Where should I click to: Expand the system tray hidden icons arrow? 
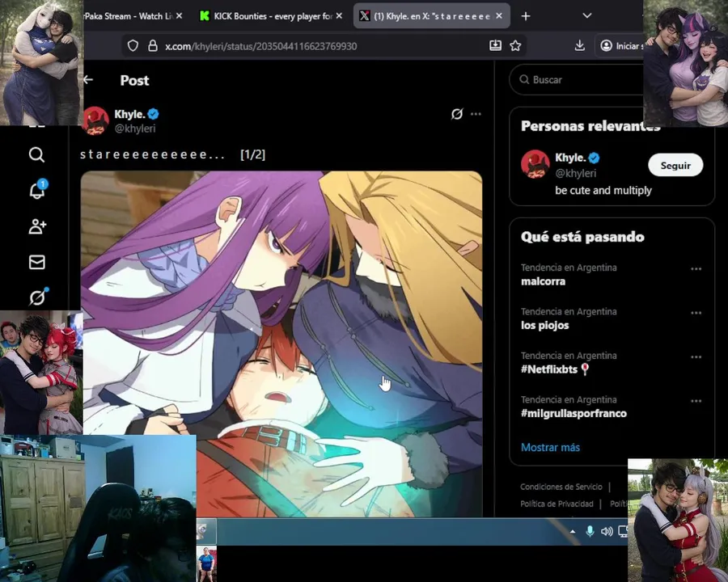coord(573,532)
